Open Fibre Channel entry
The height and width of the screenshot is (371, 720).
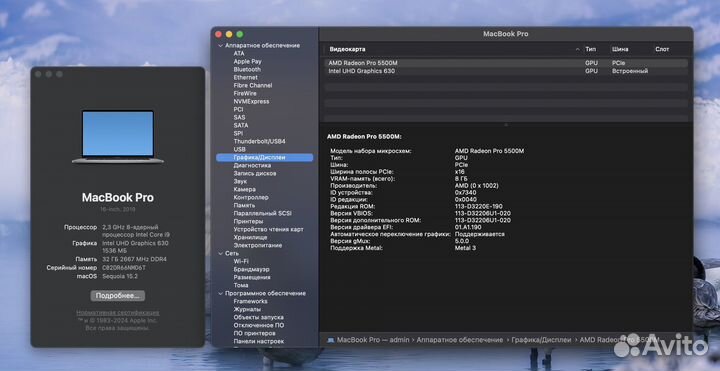[253, 85]
